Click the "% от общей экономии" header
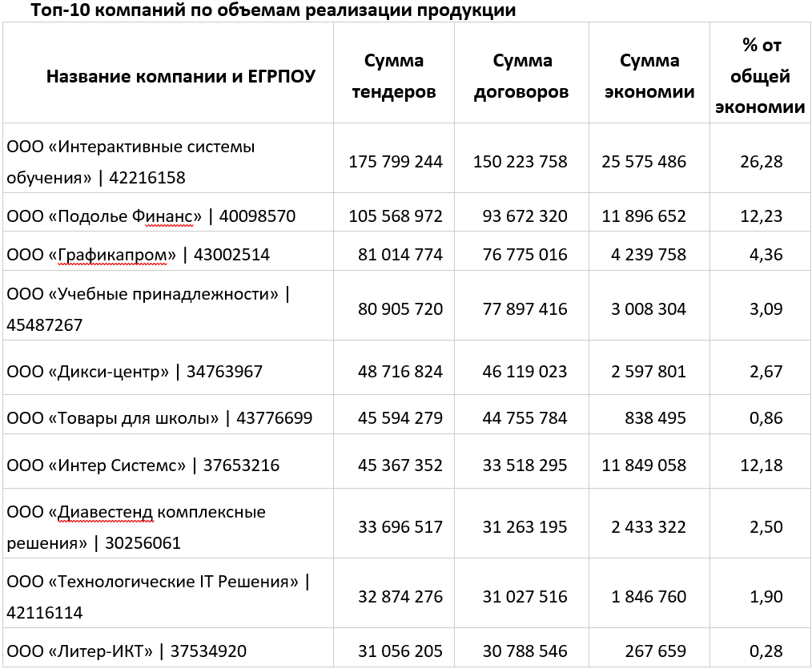The width and height of the screenshot is (812, 669). (760, 76)
